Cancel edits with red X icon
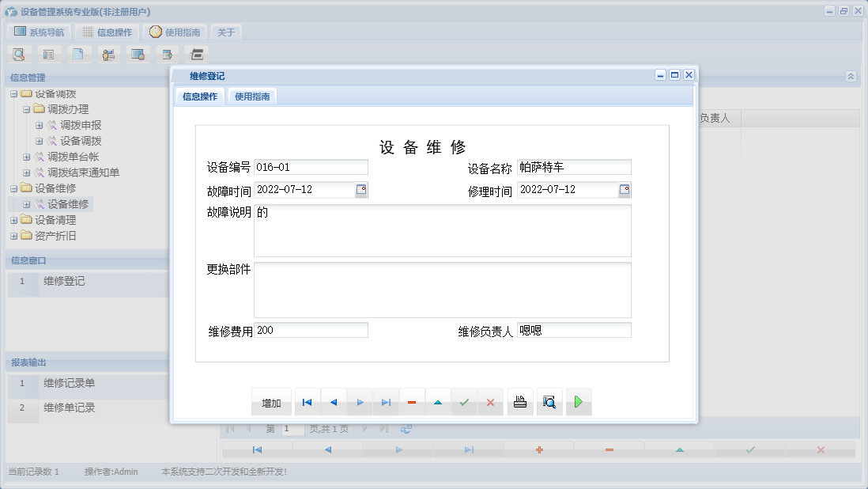The width and height of the screenshot is (868, 489). (x=490, y=402)
